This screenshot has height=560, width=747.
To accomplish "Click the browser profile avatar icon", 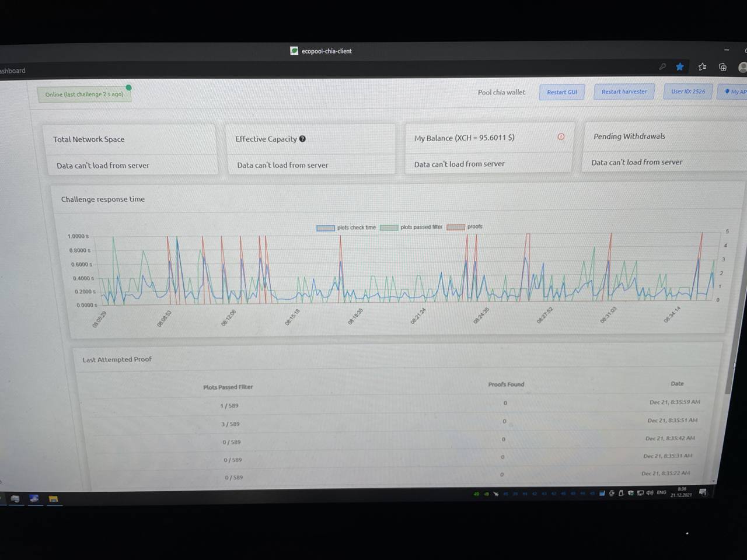I will pyautogui.click(x=743, y=68).
